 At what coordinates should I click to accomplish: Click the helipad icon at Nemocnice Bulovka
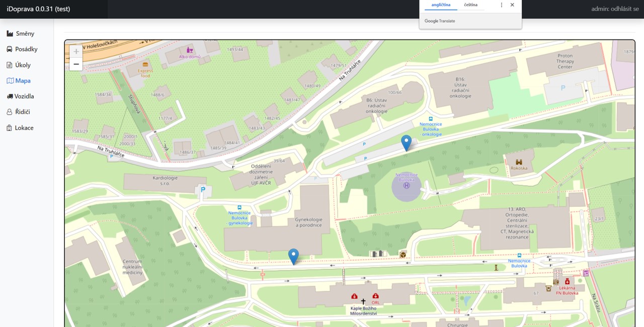[x=407, y=186]
